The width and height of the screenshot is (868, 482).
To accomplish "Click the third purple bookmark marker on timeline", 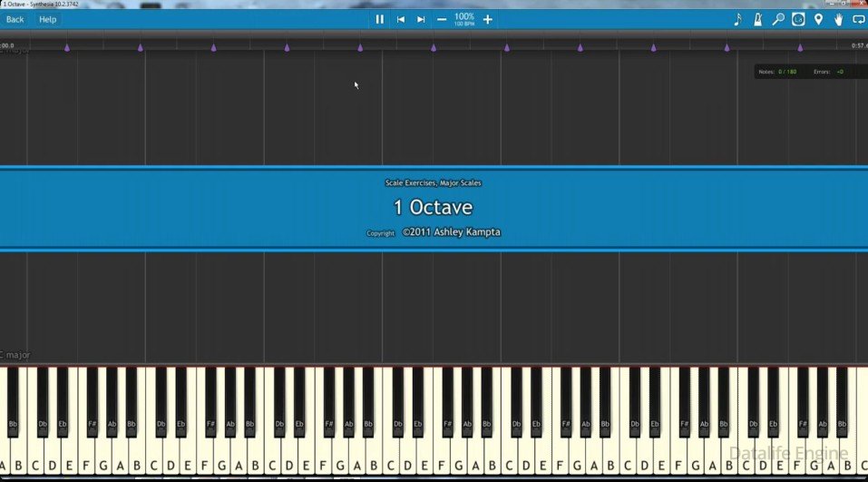I will (214, 48).
